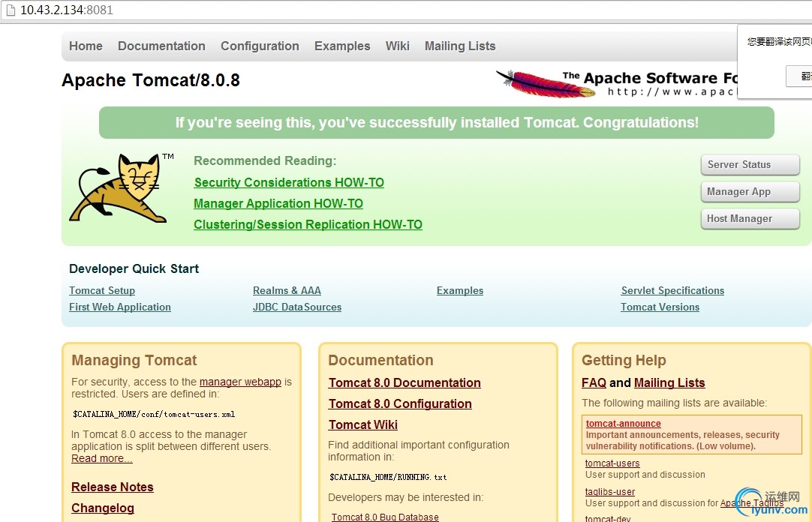Click the $CATALINA_HOME/RUNNING.txt path text
812x522 pixels.
point(388,477)
